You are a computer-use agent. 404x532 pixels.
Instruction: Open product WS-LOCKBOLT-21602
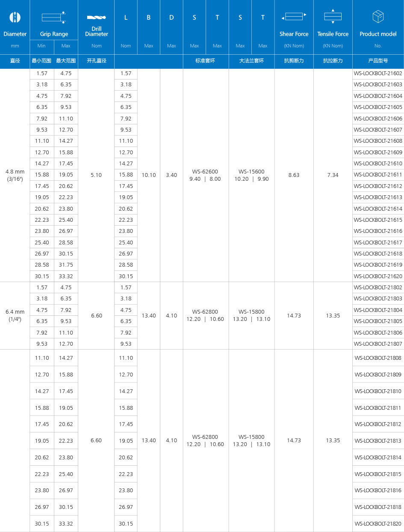pyautogui.click(x=378, y=73)
